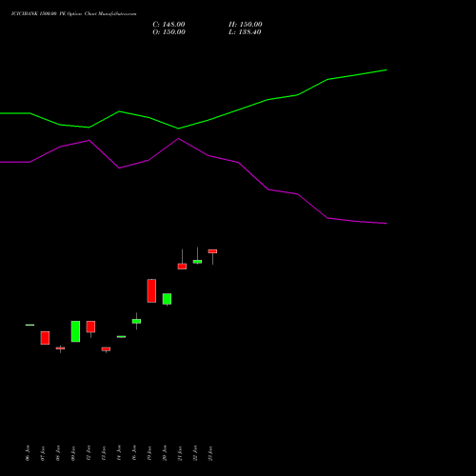Select the green candle above 16 Jan

click(136, 321)
